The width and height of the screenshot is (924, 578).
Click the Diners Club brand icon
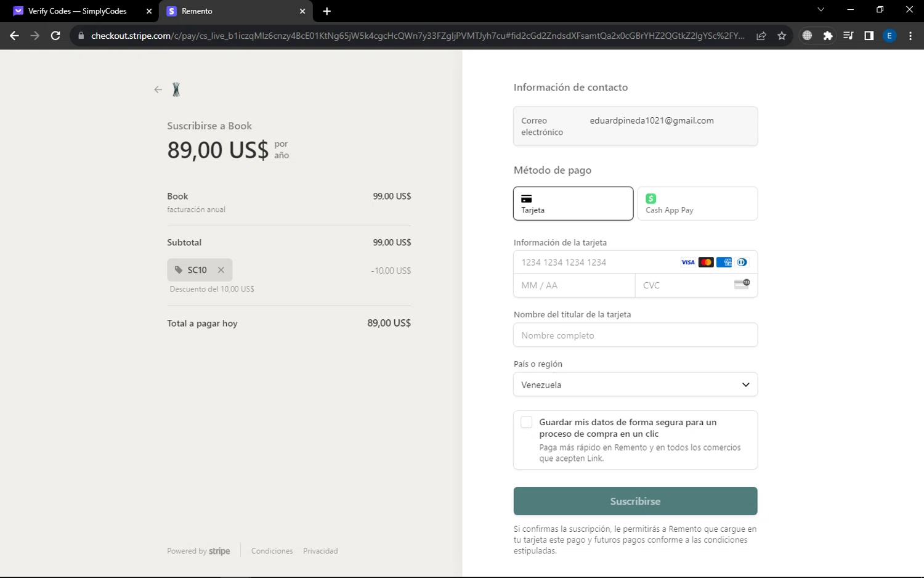[x=742, y=262]
